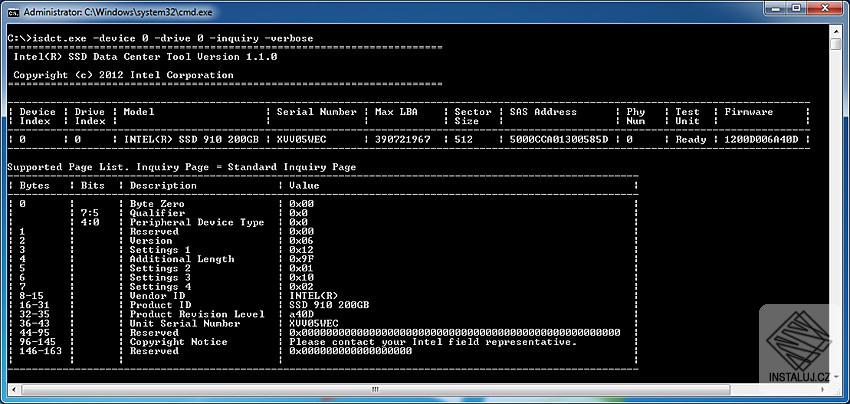The width and height of the screenshot is (850, 404).
Task: Click the 'Byte Zero' description row
Action: point(157,204)
